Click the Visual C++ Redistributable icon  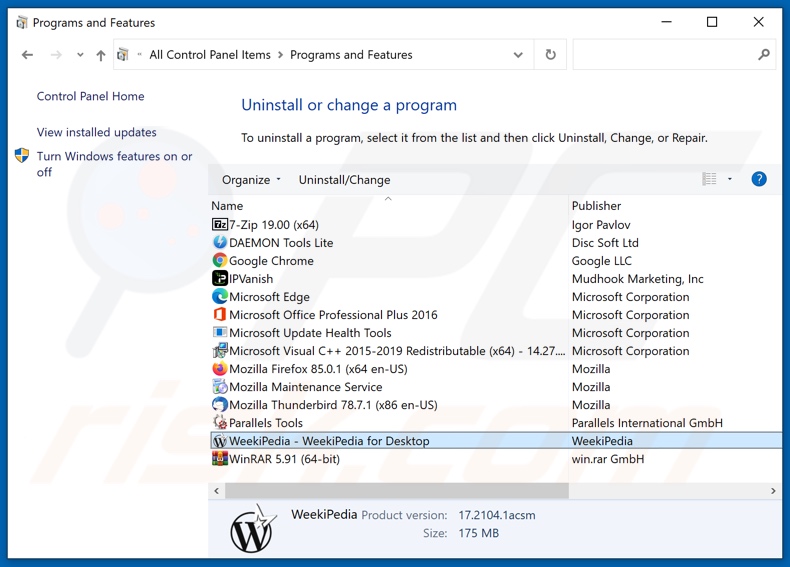220,351
